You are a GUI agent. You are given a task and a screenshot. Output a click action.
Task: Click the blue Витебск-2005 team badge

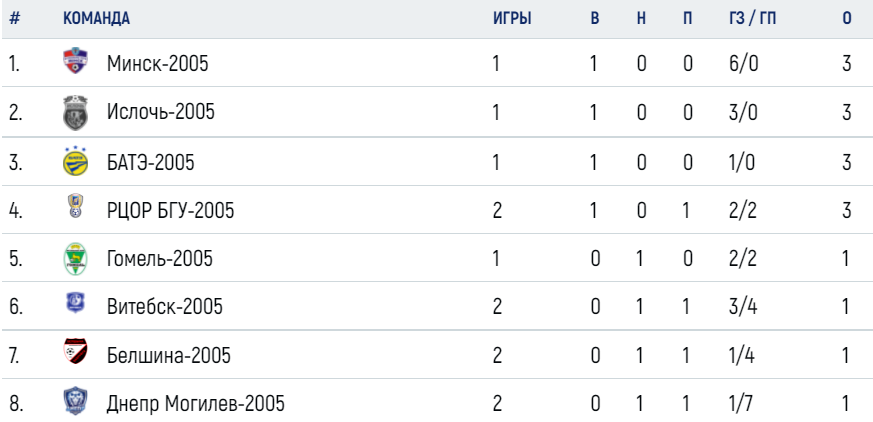[x=75, y=303]
